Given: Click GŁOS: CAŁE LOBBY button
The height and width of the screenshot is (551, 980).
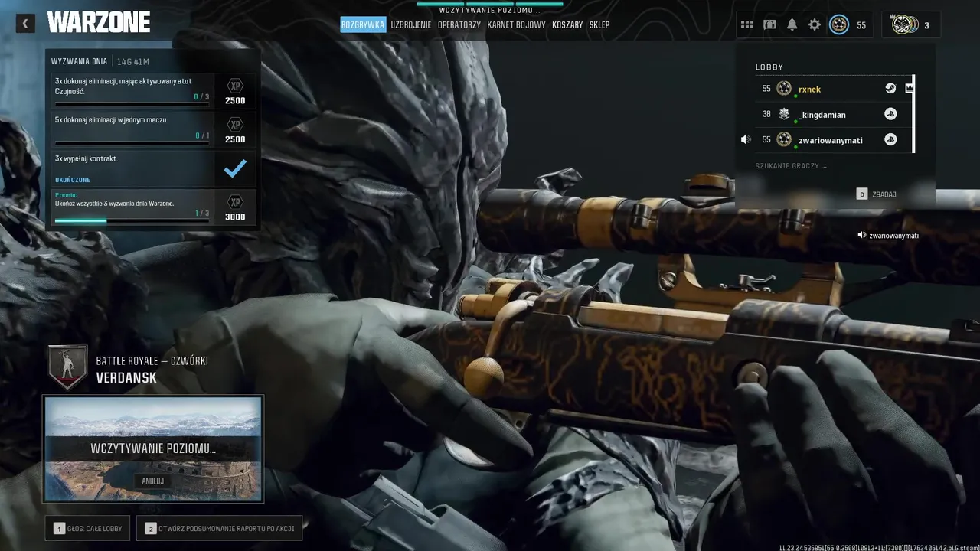Looking at the screenshot, I should pos(87,528).
